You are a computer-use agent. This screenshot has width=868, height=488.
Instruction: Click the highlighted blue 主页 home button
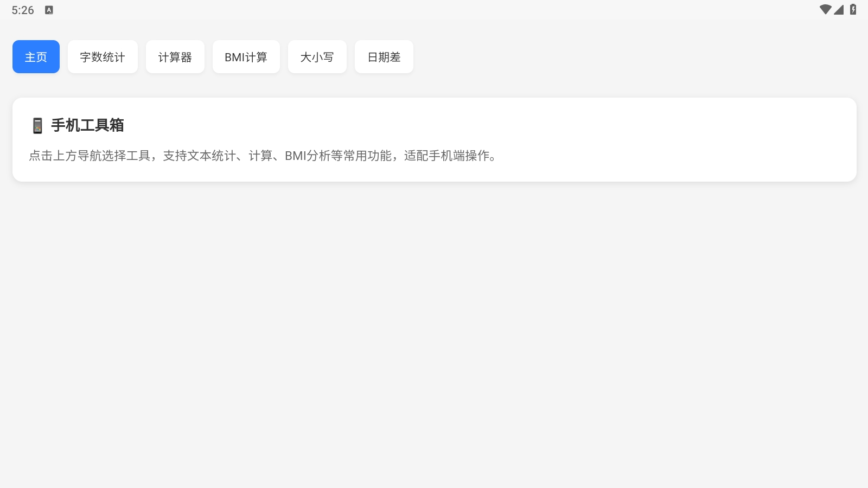pos(36,56)
